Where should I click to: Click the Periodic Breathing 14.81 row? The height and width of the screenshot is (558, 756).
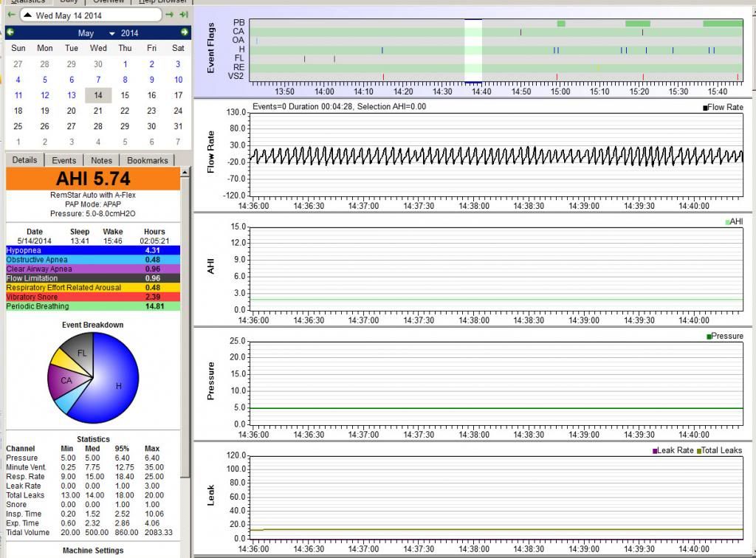(x=93, y=306)
